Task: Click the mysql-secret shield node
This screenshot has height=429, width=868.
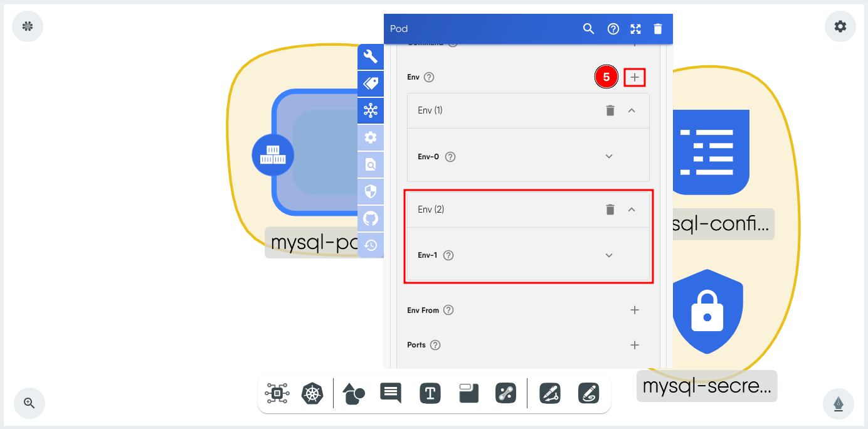Action: click(707, 312)
